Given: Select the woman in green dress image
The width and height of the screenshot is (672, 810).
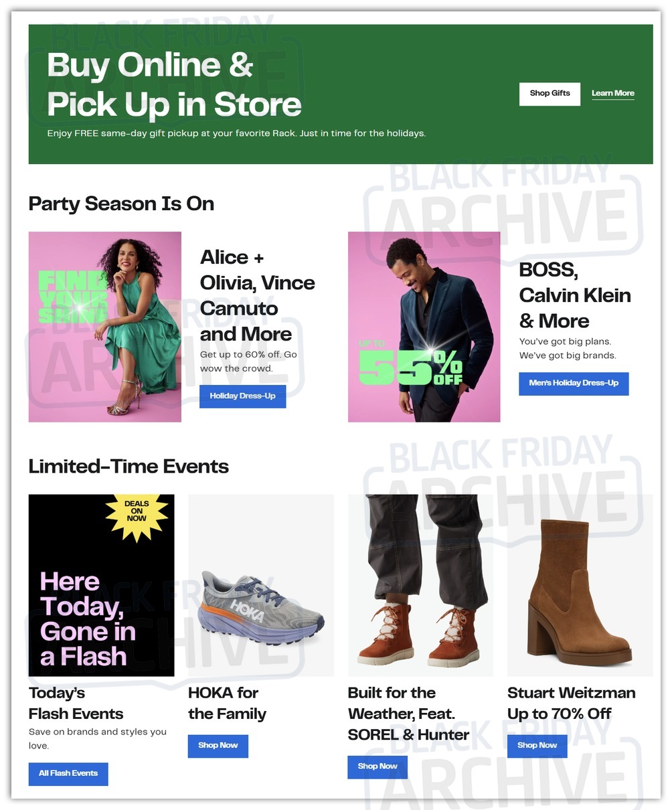Looking at the screenshot, I should click(x=105, y=327).
